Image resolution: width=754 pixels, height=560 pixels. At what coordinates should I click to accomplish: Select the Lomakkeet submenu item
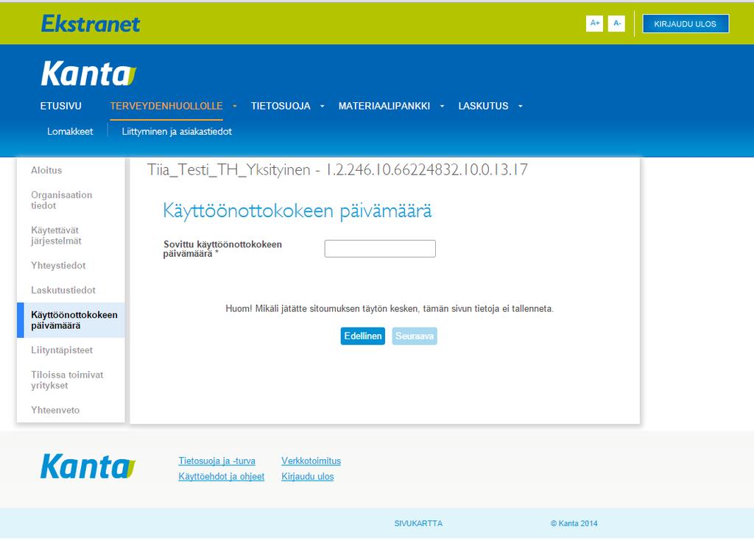[x=70, y=131]
